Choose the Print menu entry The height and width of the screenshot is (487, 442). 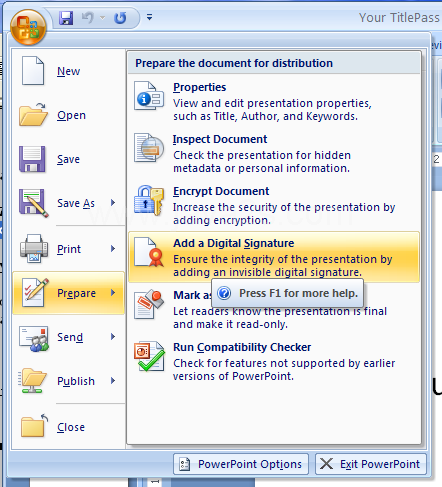(x=68, y=249)
